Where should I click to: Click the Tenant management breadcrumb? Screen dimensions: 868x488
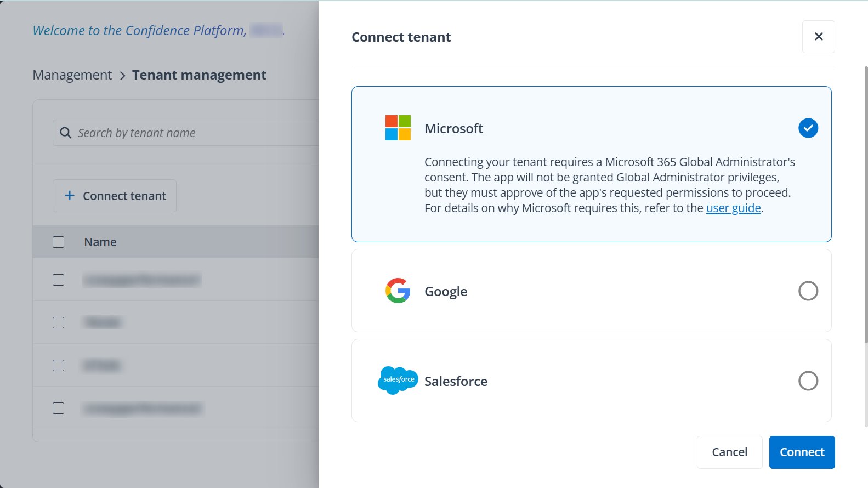(x=199, y=75)
